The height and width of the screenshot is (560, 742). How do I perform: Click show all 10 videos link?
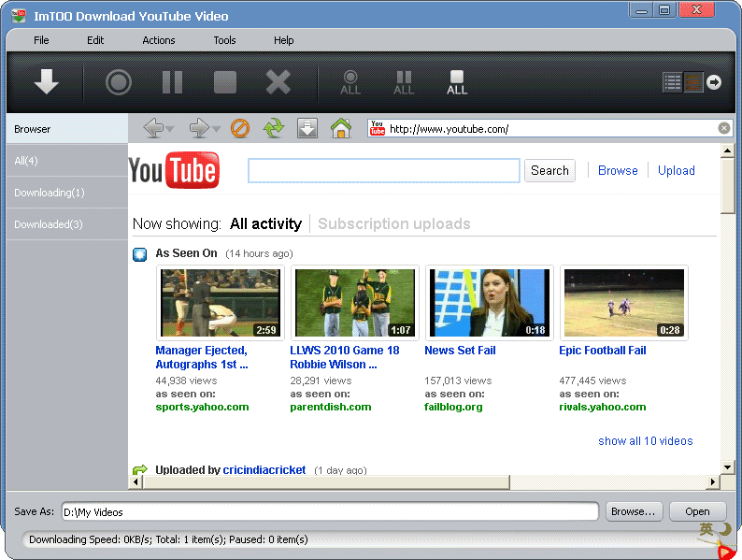(646, 441)
